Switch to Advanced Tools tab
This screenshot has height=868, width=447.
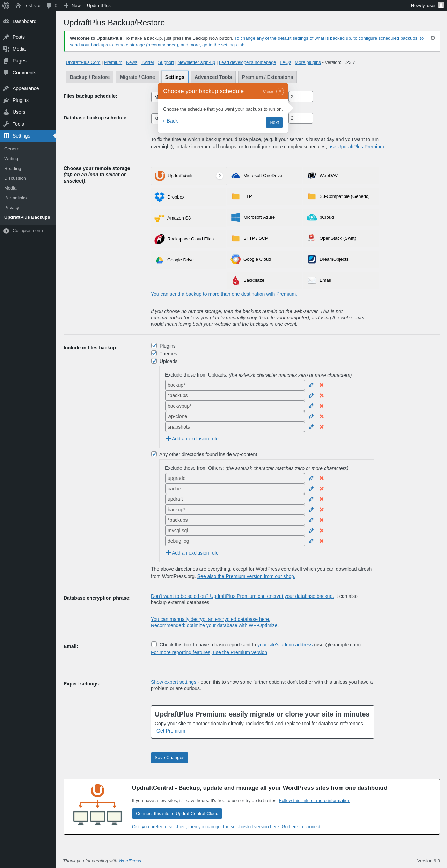click(x=213, y=77)
